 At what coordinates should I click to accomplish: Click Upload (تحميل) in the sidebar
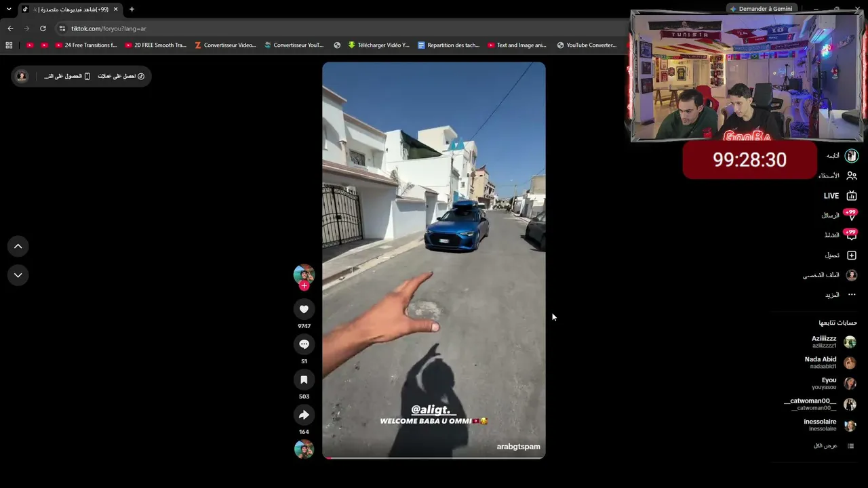pyautogui.click(x=840, y=256)
